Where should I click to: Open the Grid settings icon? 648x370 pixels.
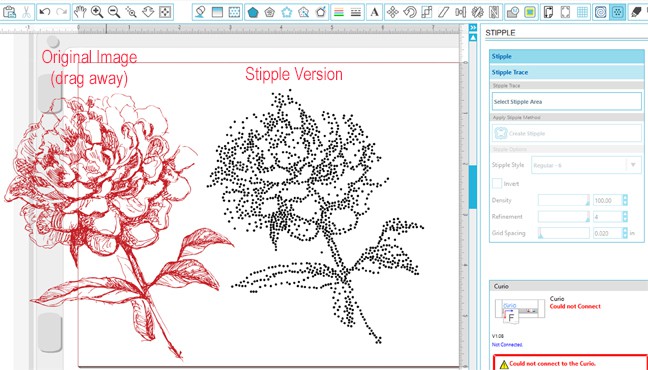582,12
